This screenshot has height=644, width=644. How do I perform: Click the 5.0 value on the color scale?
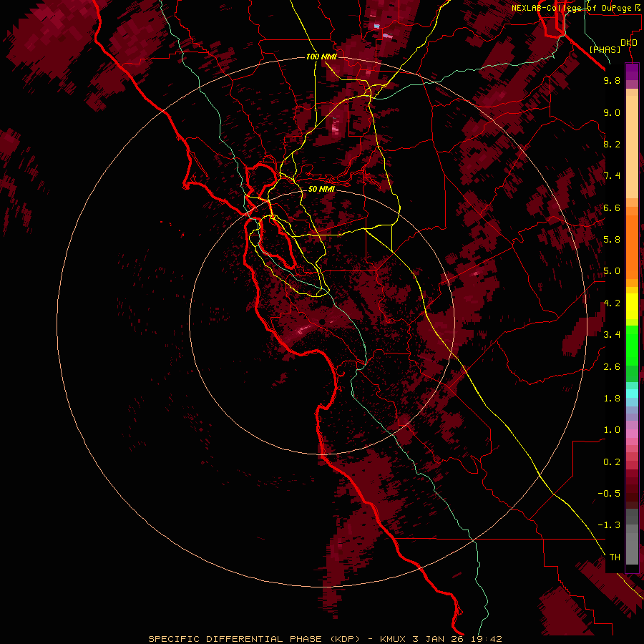pos(612,271)
